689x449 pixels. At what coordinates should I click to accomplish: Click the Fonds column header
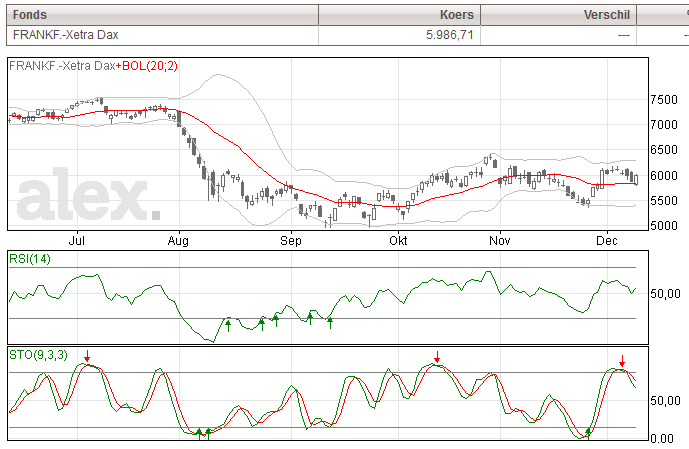pos(162,15)
